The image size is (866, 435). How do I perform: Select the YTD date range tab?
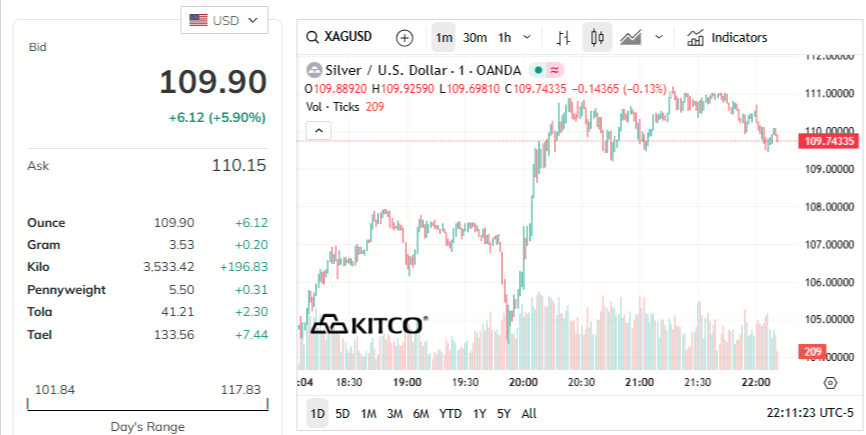tap(450, 413)
